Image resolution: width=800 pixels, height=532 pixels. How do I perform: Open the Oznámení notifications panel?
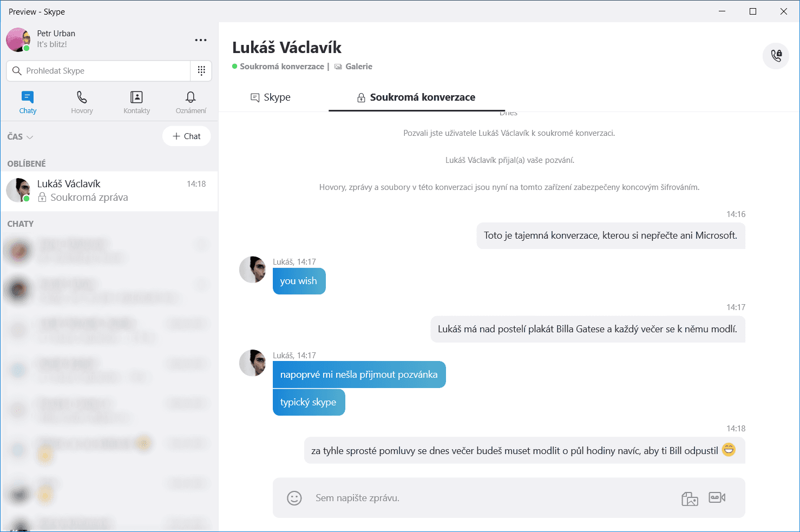190,102
